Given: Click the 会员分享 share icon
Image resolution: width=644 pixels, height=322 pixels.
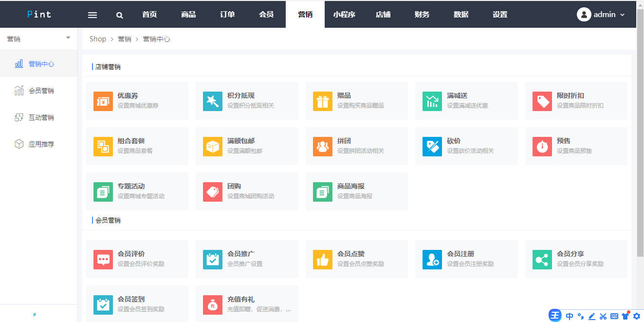Looking at the screenshot, I should (x=542, y=259).
